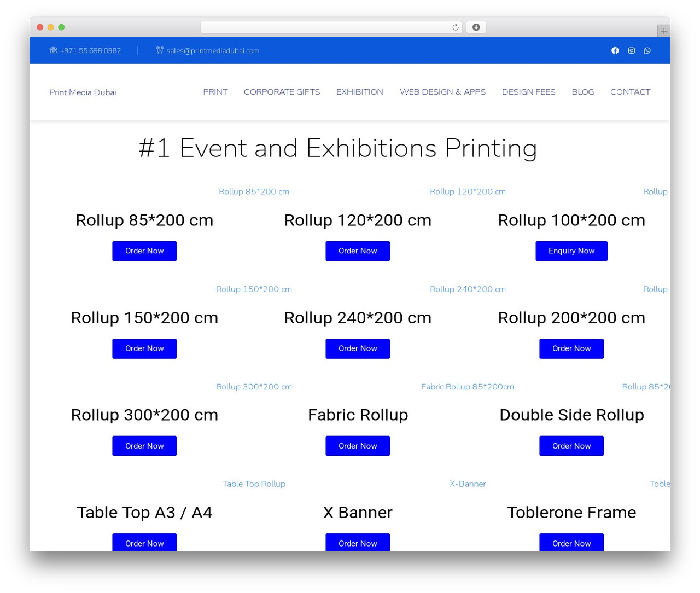
Task: Open the browser downloads icon
Action: pyautogui.click(x=476, y=27)
